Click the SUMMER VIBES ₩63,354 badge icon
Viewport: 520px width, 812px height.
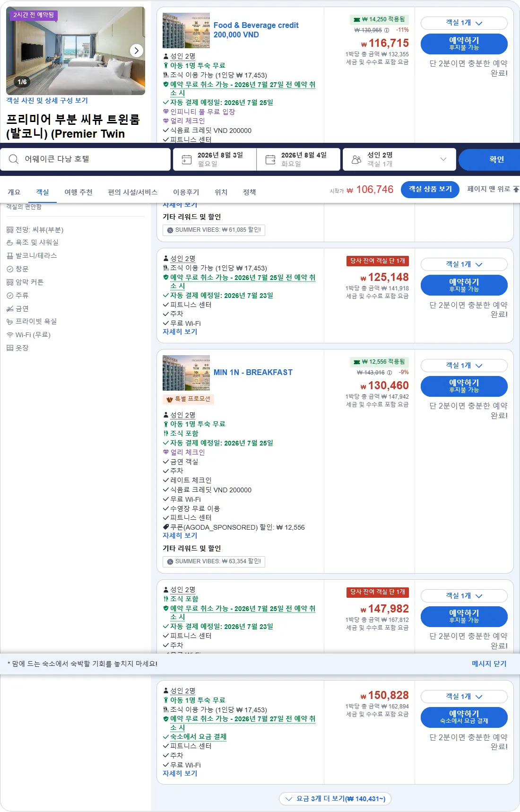170,562
